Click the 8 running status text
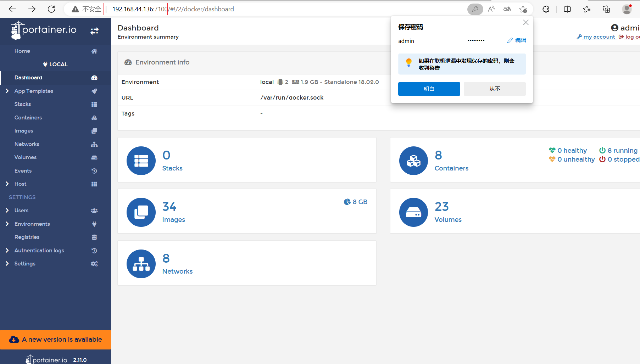This screenshot has height=364, width=640. click(622, 151)
